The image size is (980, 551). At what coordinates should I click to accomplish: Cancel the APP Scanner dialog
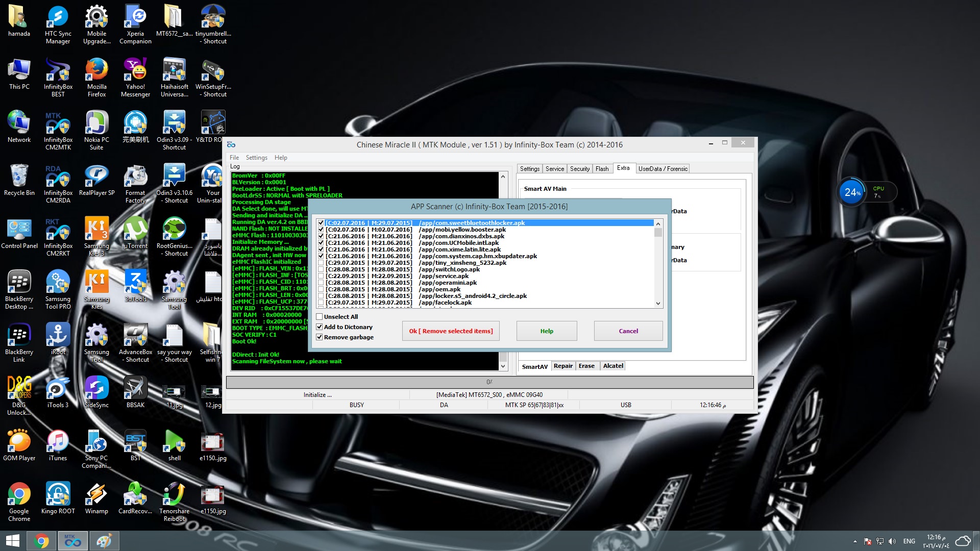628,331
